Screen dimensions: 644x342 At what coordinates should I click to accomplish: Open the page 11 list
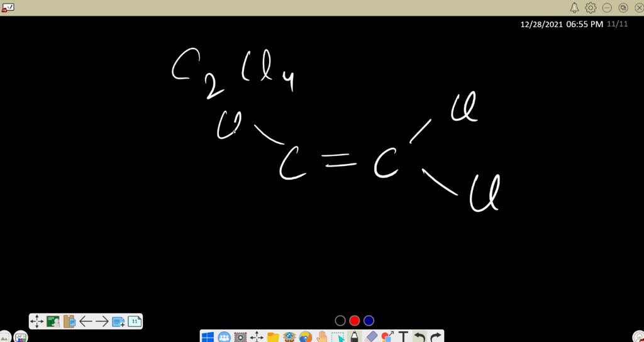click(x=135, y=321)
